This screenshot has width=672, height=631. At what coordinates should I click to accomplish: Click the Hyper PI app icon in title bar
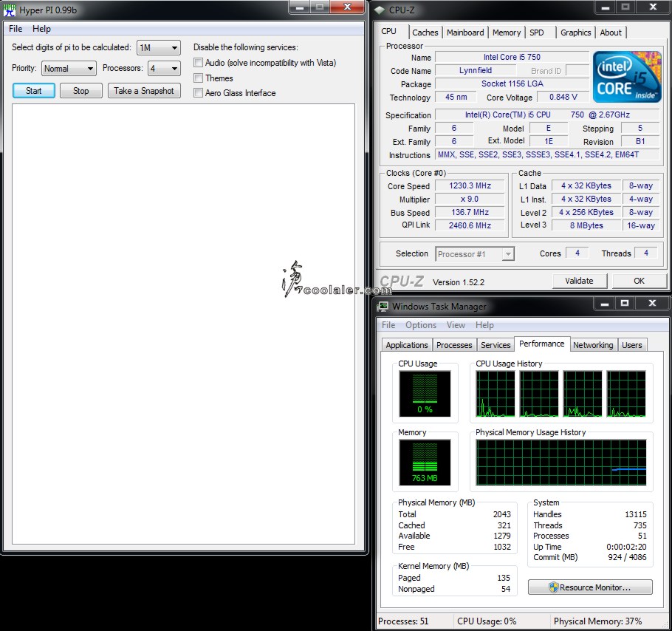click(9, 10)
